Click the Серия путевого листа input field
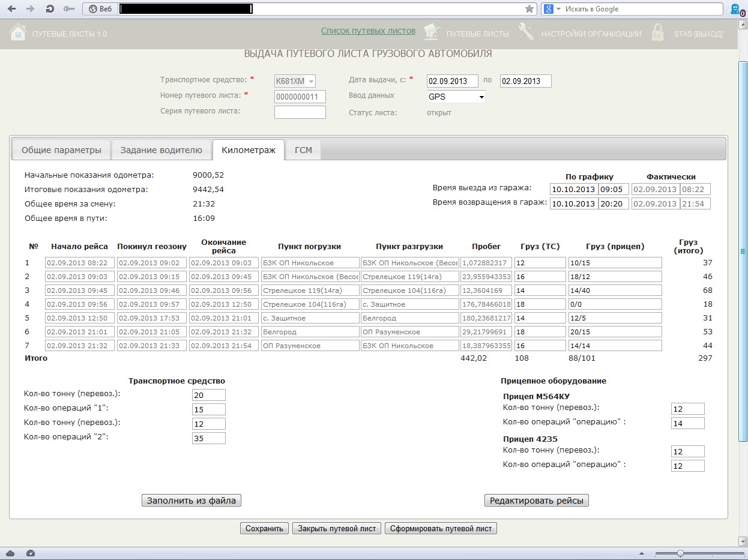This screenshot has height=560, width=748. pos(300,112)
